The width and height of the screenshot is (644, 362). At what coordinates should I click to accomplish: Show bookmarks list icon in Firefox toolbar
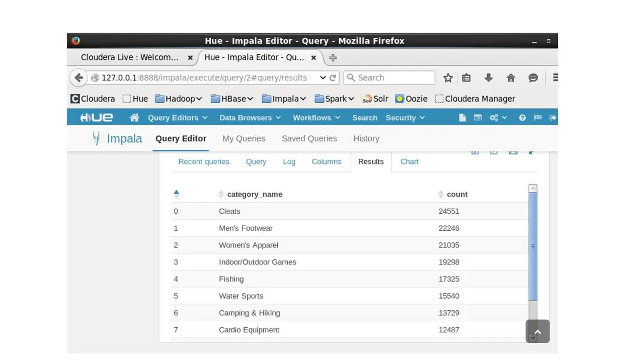(x=466, y=77)
